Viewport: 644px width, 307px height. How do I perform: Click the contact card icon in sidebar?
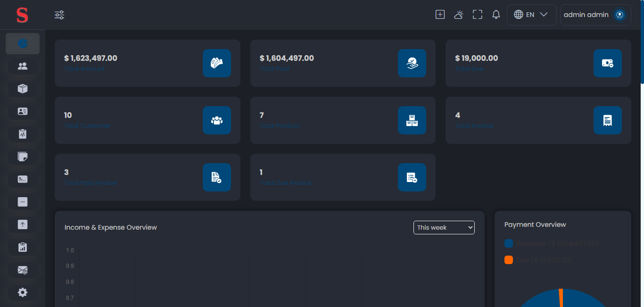pyautogui.click(x=22, y=111)
